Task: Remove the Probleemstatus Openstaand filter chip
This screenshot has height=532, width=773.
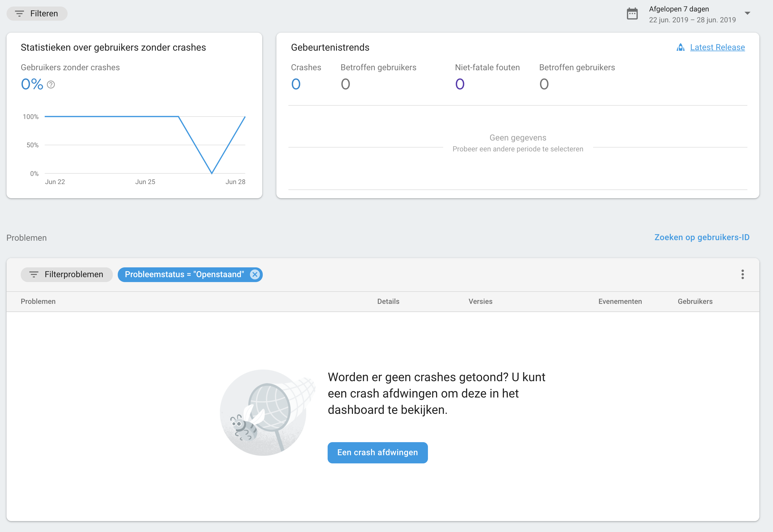Action: pyautogui.click(x=255, y=274)
